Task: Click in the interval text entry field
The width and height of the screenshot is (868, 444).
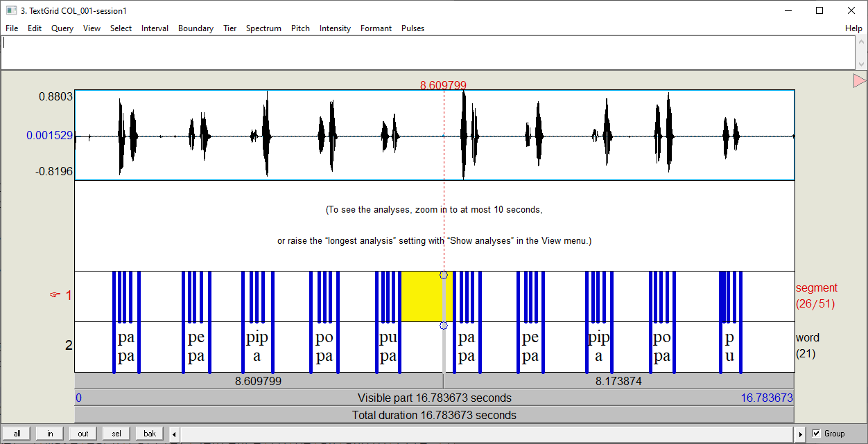Action: [x=427, y=53]
